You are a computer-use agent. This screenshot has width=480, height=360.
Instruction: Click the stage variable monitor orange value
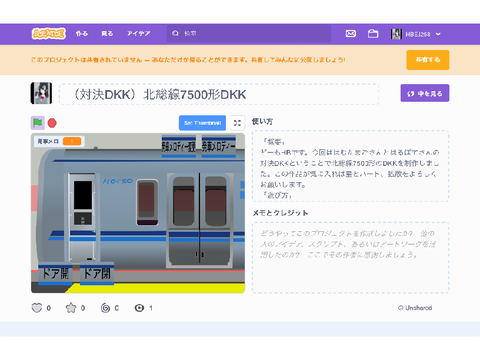[72, 141]
